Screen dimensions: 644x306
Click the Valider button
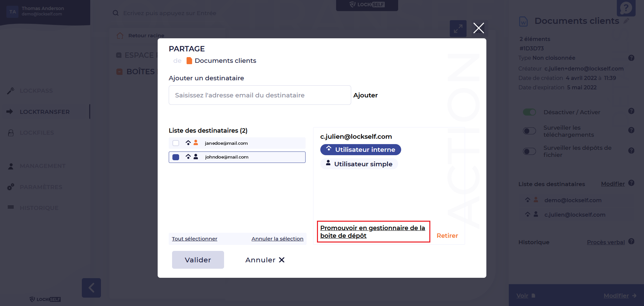(x=198, y=260)
